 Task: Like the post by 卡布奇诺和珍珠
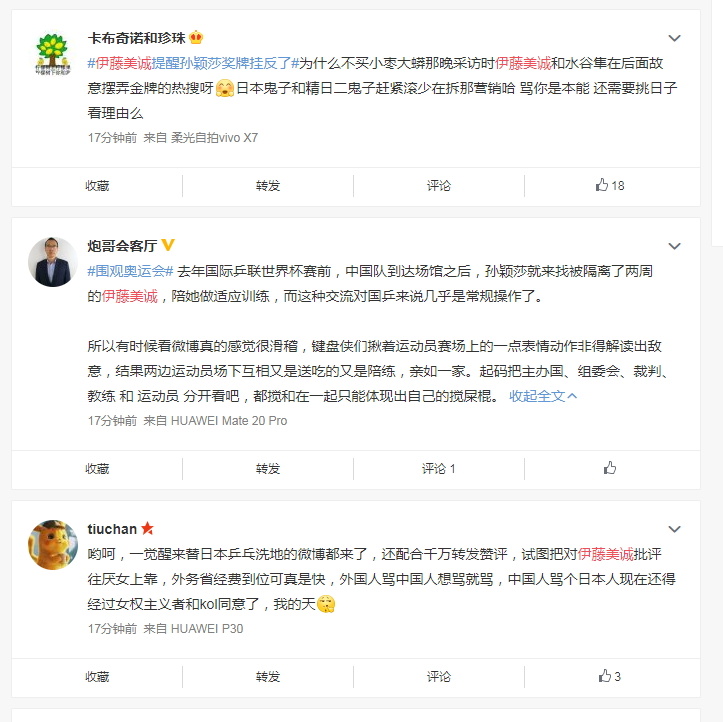tap(610, 185)
